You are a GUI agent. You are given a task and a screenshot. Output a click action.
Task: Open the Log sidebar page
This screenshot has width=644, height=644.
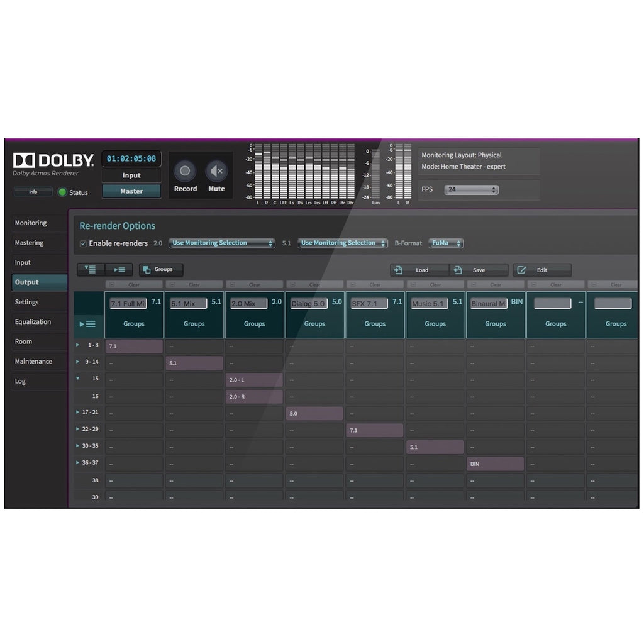click(x=40, y=381)
